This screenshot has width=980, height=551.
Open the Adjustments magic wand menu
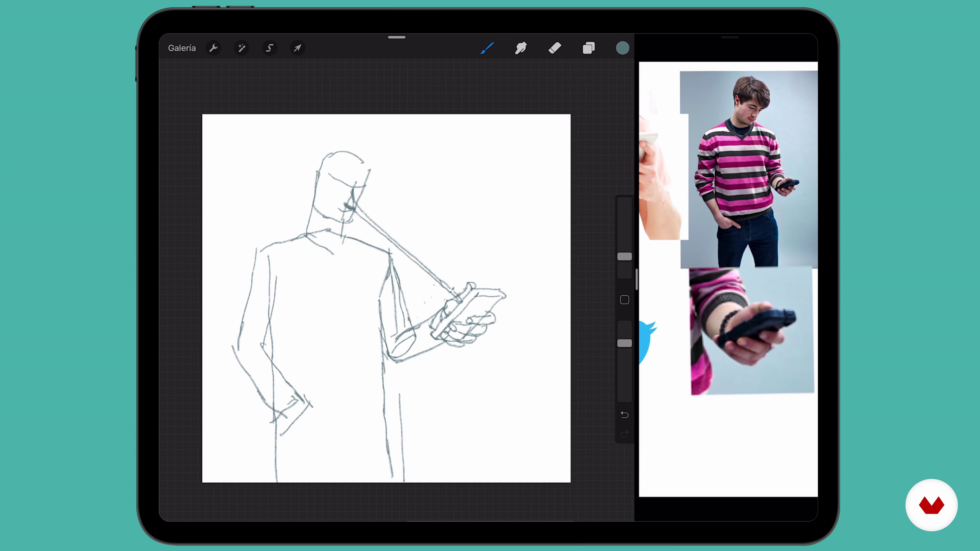(x=242, y=48)
